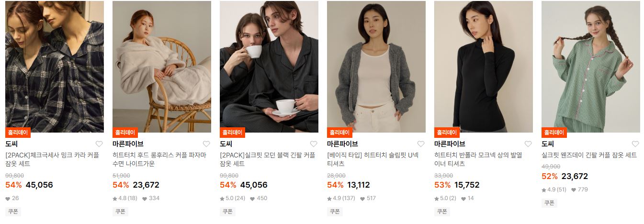Image resolution: width=644 pixels, height=224 pixels.
Task: Click heart icon on 실크핏 웬즈데이 pajama
Action: (635, 144)
